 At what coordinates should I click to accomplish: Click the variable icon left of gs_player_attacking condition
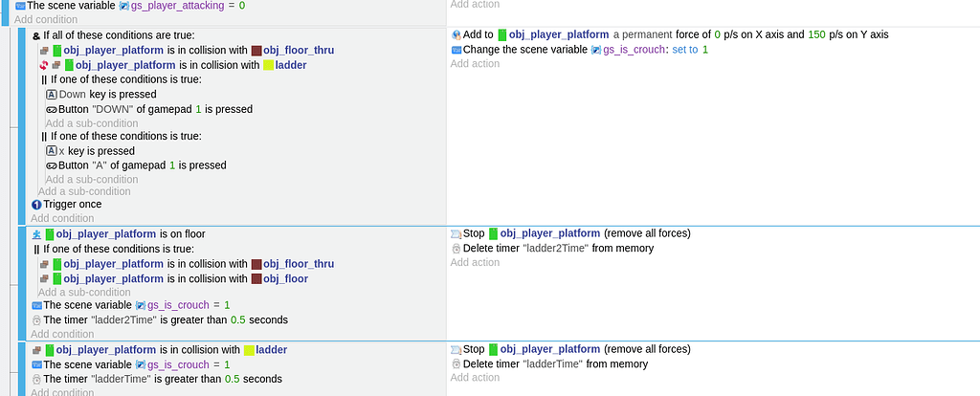point(20,6)
